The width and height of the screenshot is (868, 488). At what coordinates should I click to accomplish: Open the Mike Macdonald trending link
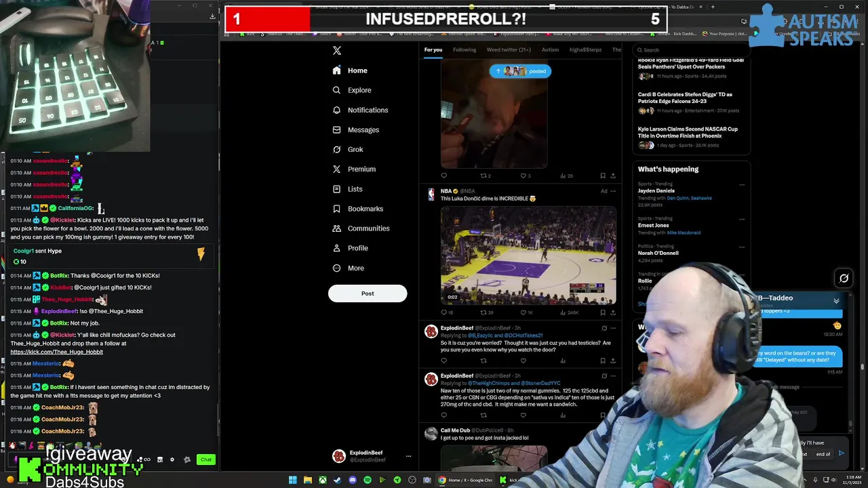click(x=683, y=232)
